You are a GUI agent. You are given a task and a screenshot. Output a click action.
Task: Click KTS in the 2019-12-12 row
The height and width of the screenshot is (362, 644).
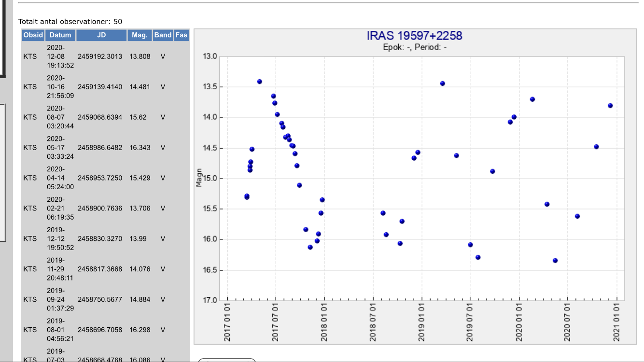(30, 239)
